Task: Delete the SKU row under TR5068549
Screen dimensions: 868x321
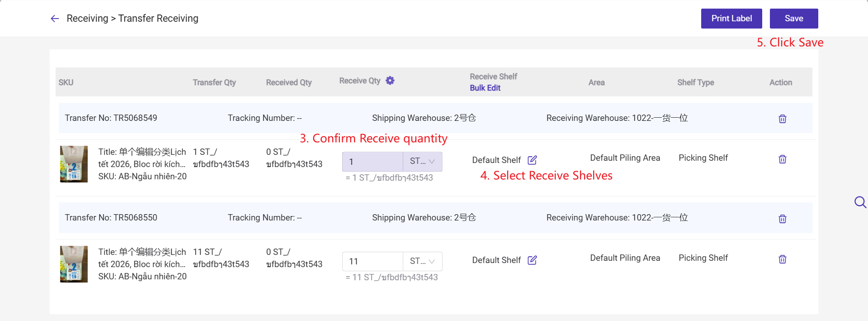Action: (783, 159)
